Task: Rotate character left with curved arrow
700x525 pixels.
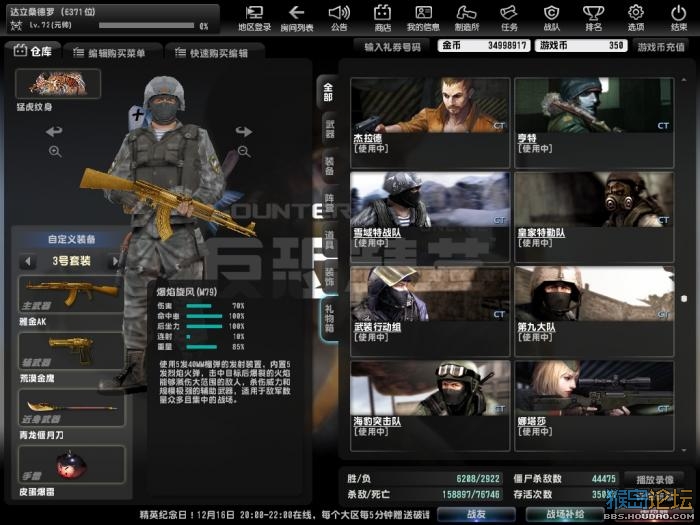Action: pyautogui.click(x=54, y=131)
